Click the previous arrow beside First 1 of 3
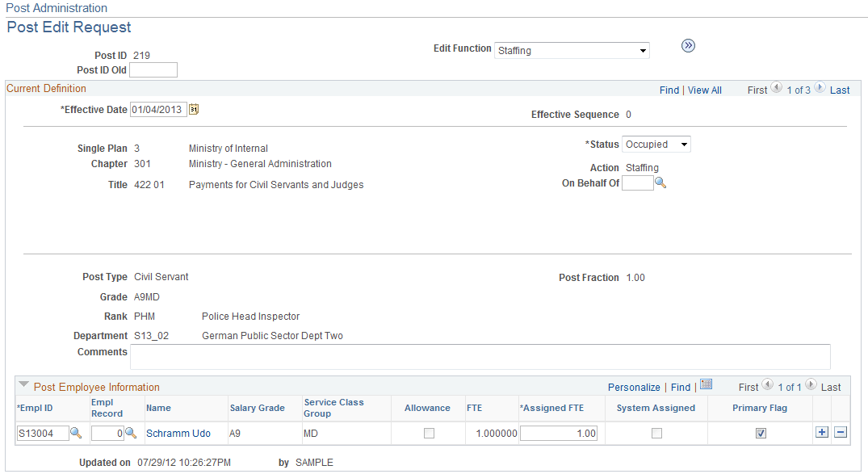868x474 pixels. 776,89
